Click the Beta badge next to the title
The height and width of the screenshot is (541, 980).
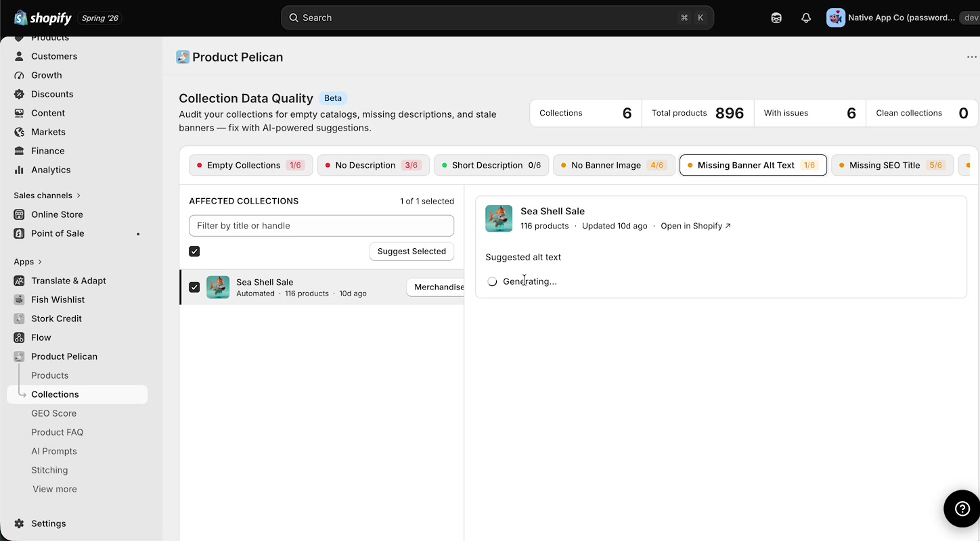point(333,98)
